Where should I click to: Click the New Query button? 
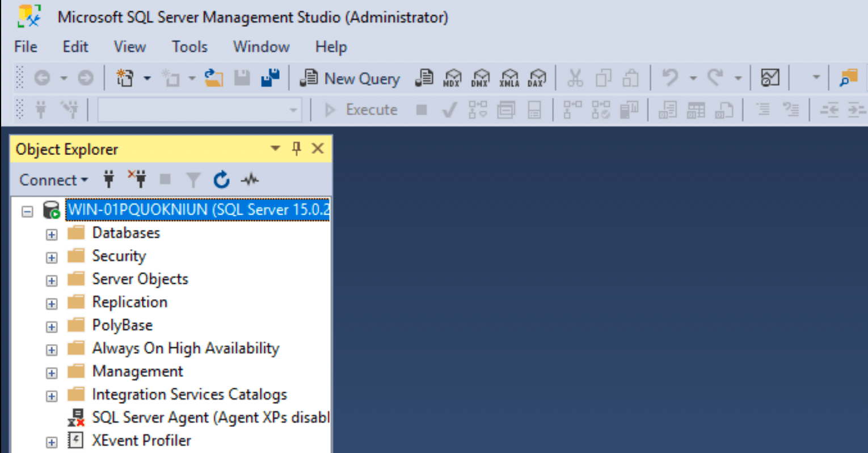349,78
